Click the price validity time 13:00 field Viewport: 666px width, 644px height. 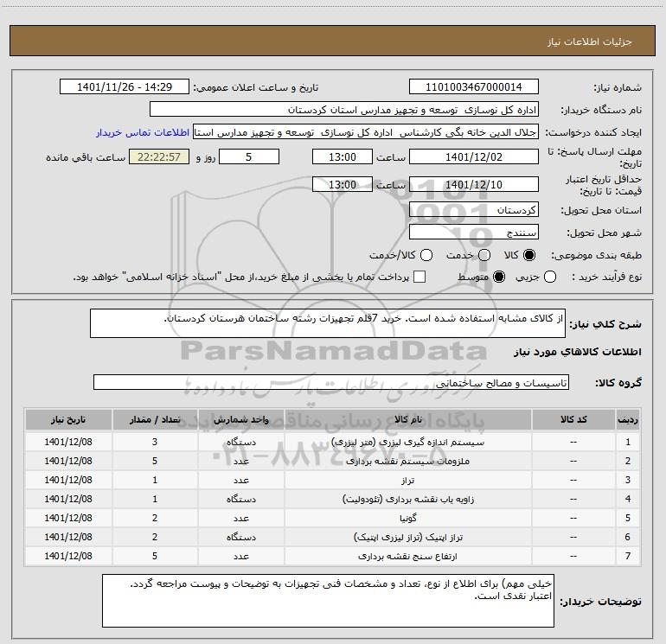[x=343, y=185]
